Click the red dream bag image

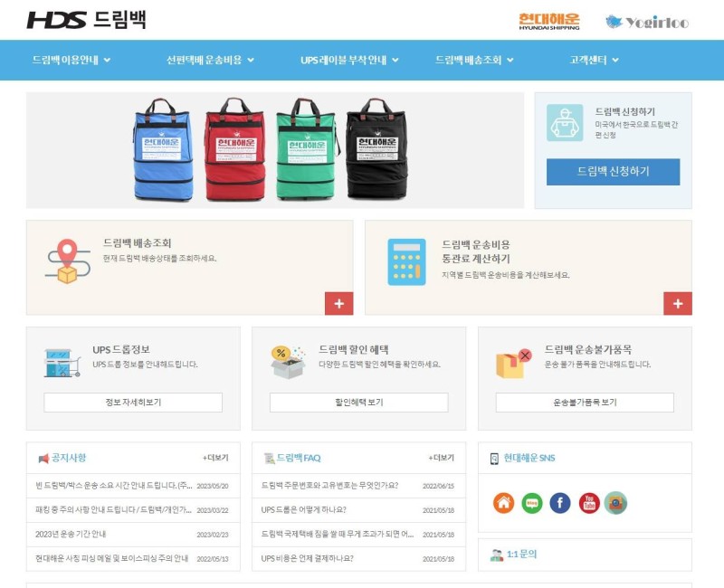click(235, 149)
